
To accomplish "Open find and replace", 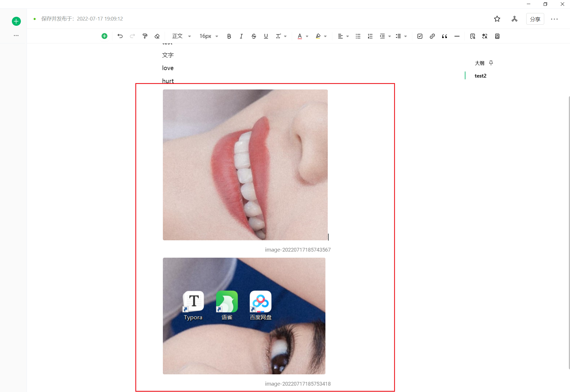I will pyautogui.click(x=473, y=36).
